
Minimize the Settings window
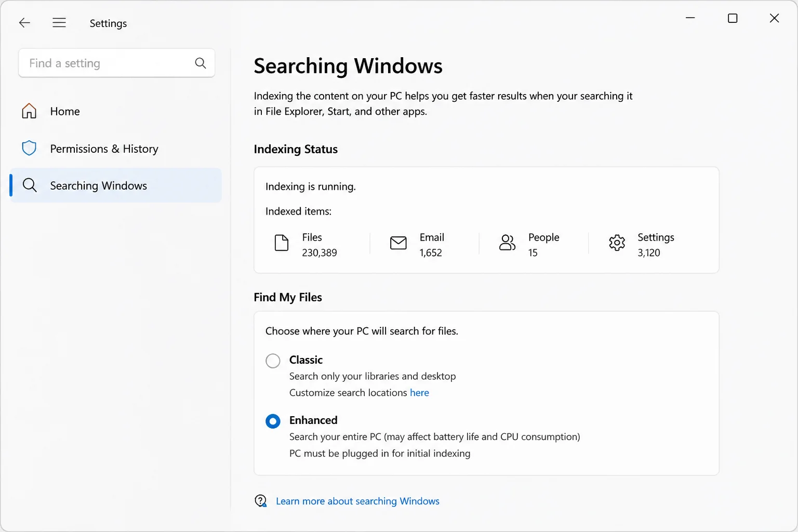coord(690,18)
